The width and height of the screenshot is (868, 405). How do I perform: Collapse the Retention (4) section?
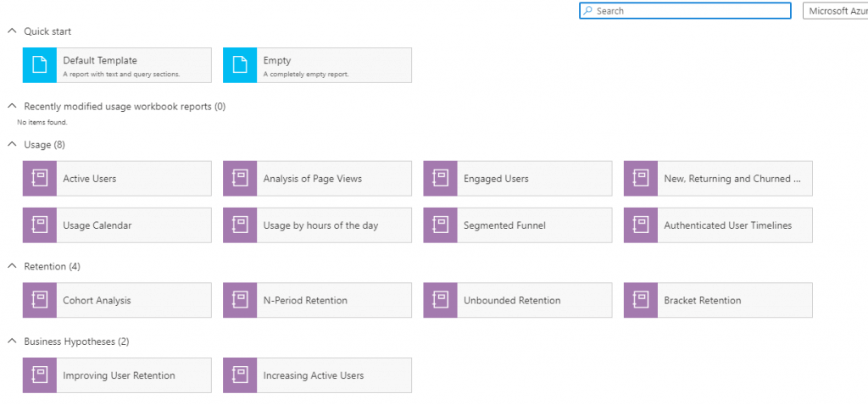point(11,266)
